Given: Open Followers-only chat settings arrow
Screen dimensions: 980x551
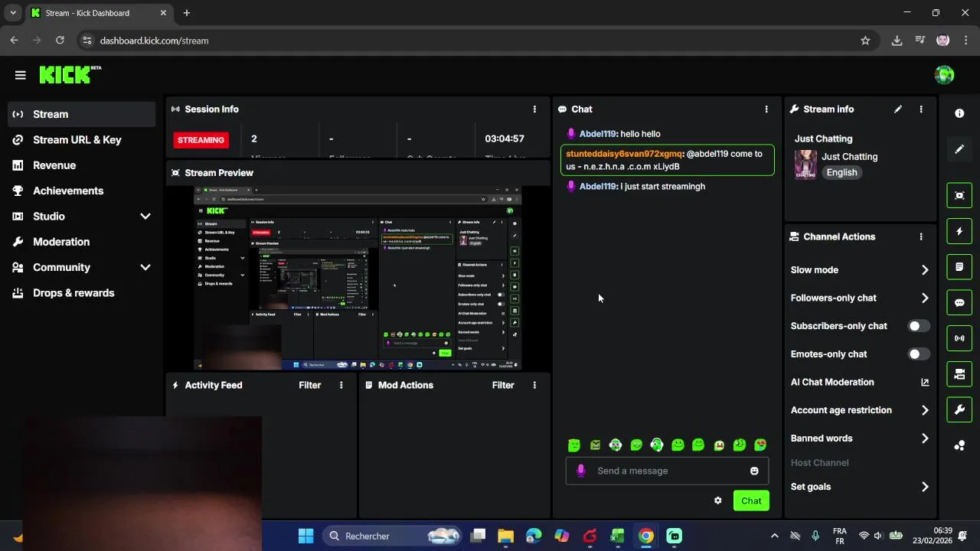Looking at the screenshot, I should (925, 298).
